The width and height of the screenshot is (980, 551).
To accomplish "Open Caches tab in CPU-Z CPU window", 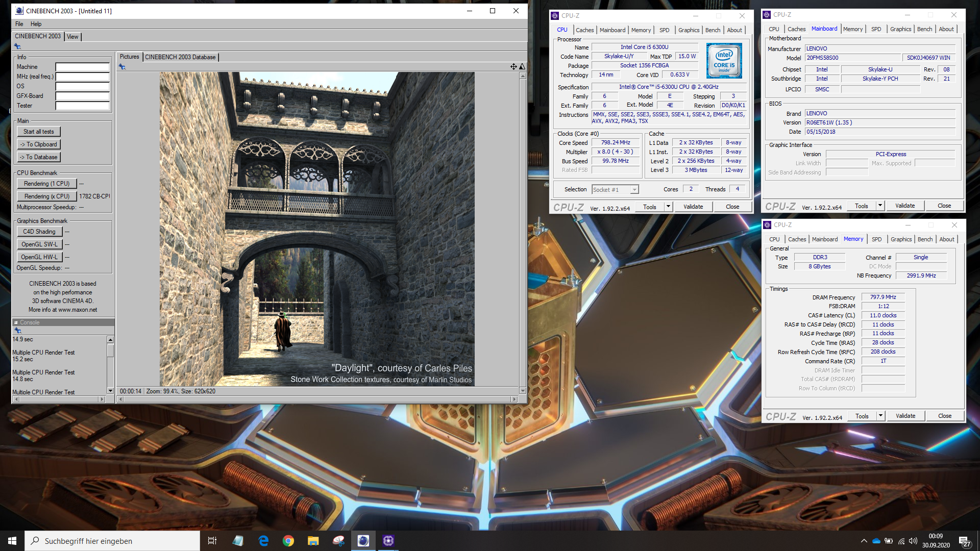I will (x=584, y=30).
